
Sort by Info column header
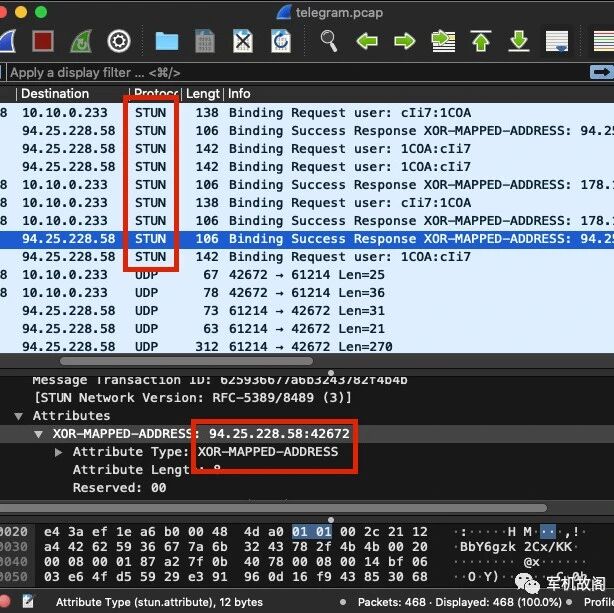tap(239, 94)
